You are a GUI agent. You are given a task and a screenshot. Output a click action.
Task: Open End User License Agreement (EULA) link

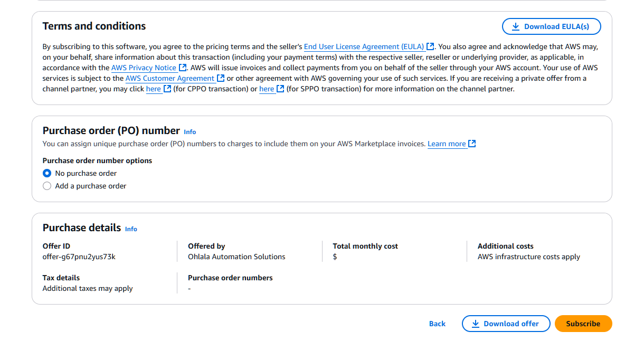coord(363,47)
